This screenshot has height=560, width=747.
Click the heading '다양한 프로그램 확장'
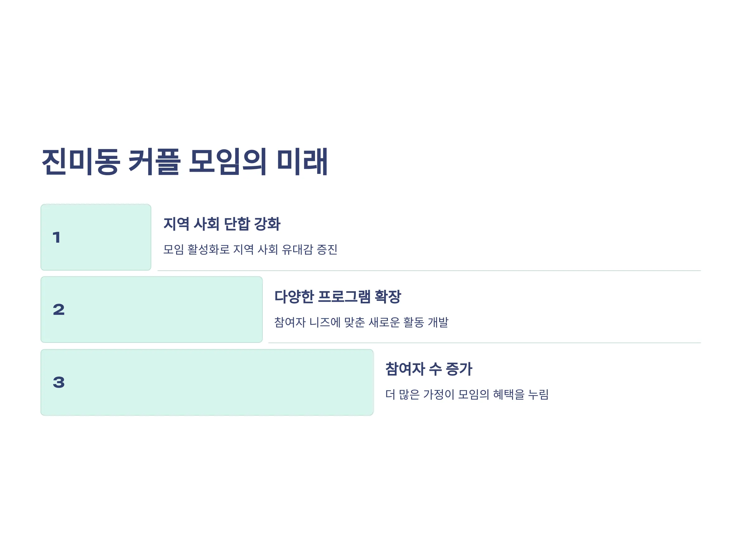pos(337,296)
